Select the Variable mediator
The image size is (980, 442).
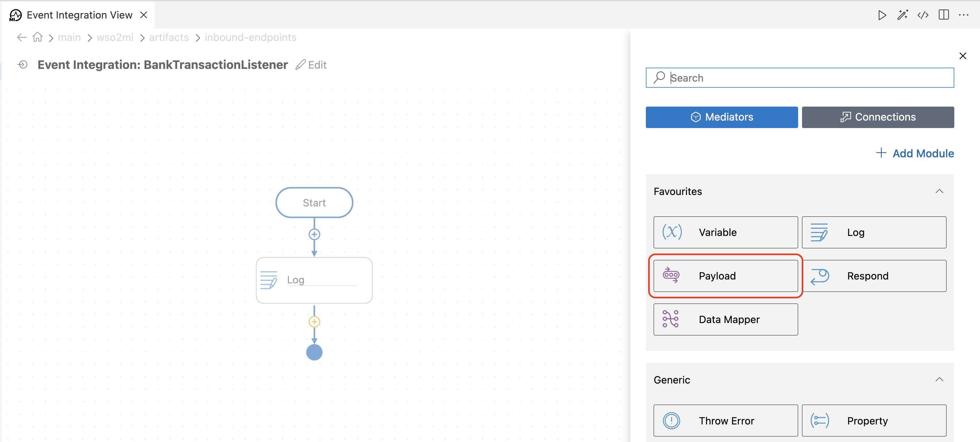tap(725, 232)
